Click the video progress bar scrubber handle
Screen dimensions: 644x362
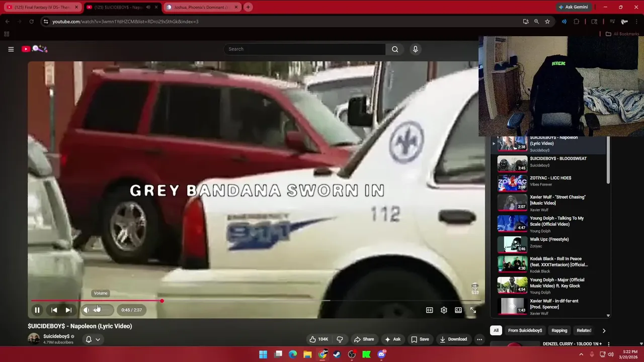(x=162, y=301)
